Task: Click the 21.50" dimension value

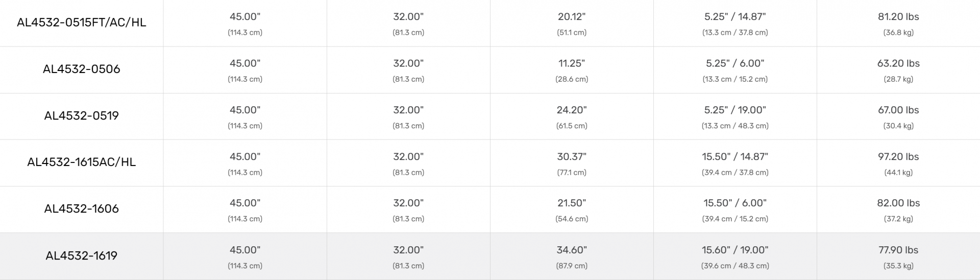Action: tap(572, 203)
